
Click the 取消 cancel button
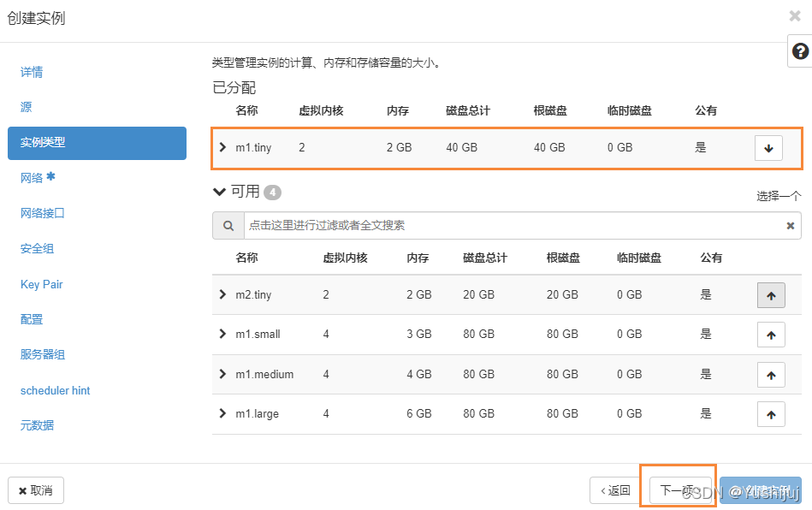click(36, 490)
